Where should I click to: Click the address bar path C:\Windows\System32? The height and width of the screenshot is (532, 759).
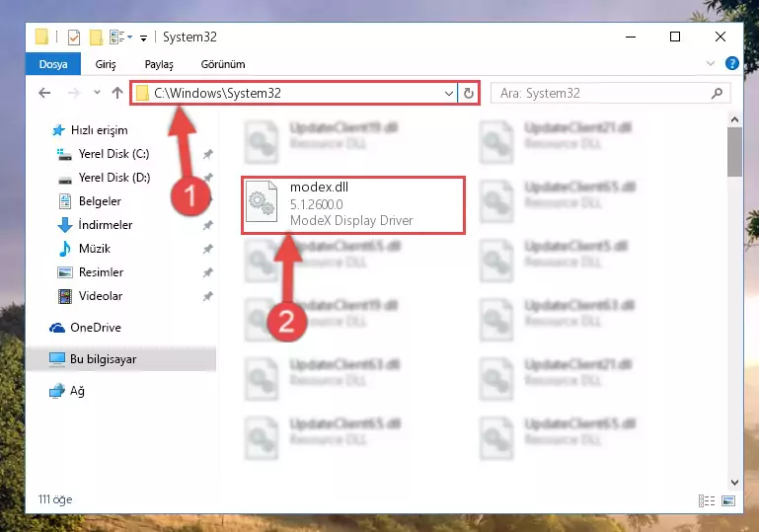point(217,93)
